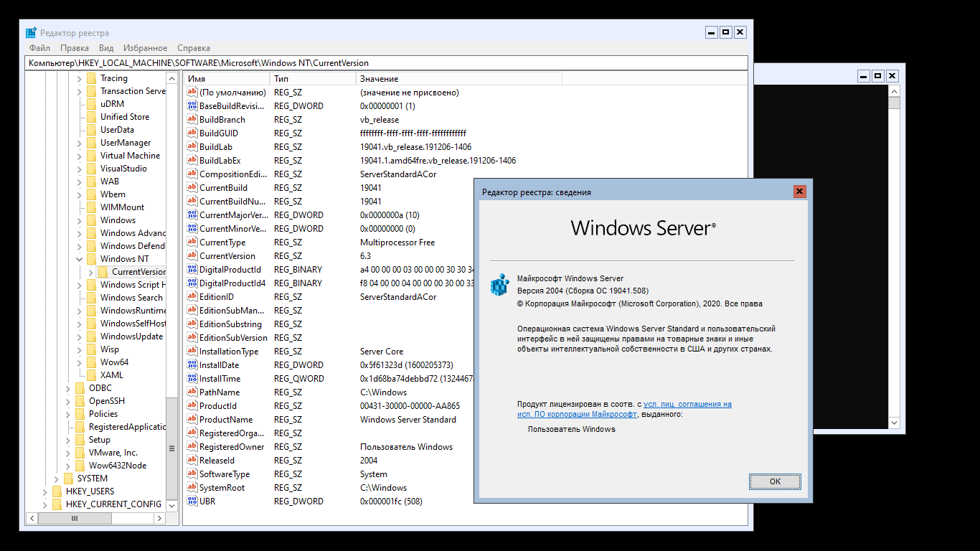Expand the SYSTEM hive
Image resolution: width=980 pixels, height=551 pixels.
click(x=57, y=479)
